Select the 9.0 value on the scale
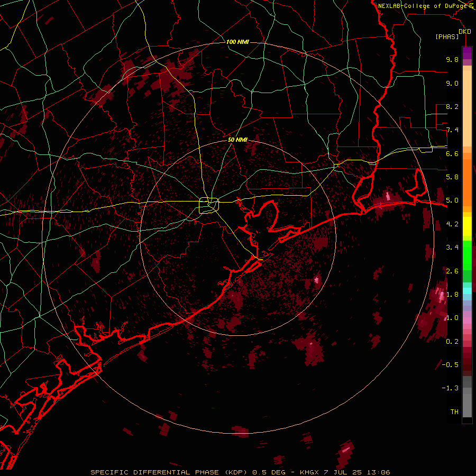Image resolution: width=476 pixels, height=476 pixels. pyautogui.click(x=452, y=83)
